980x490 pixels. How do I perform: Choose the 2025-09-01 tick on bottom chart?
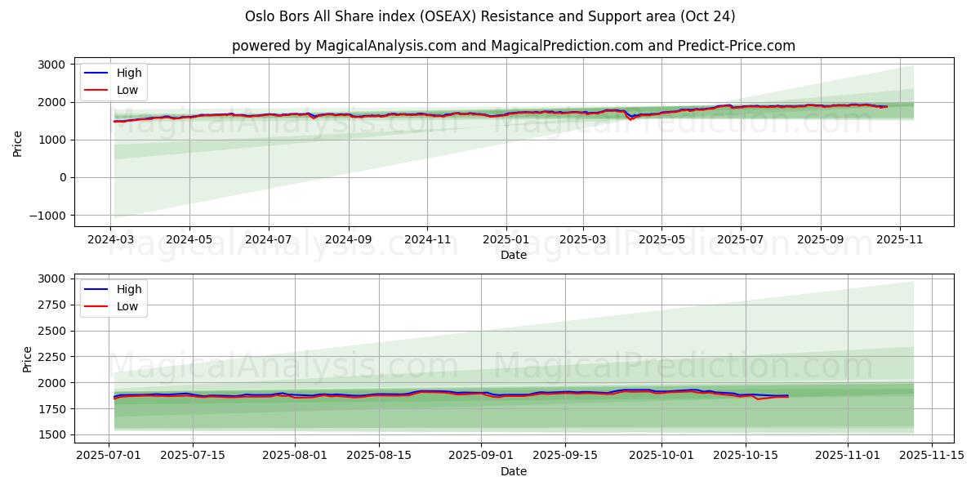(480, 456)
